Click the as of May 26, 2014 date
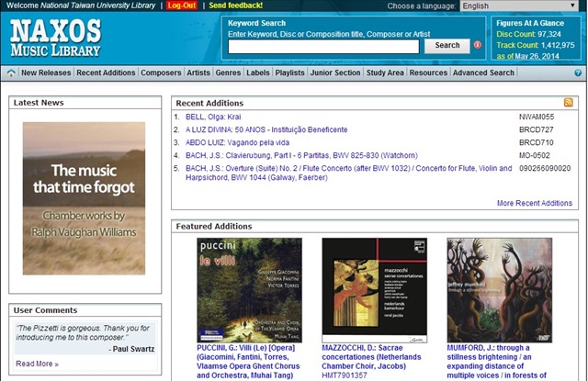 click(x=527, y=56)
